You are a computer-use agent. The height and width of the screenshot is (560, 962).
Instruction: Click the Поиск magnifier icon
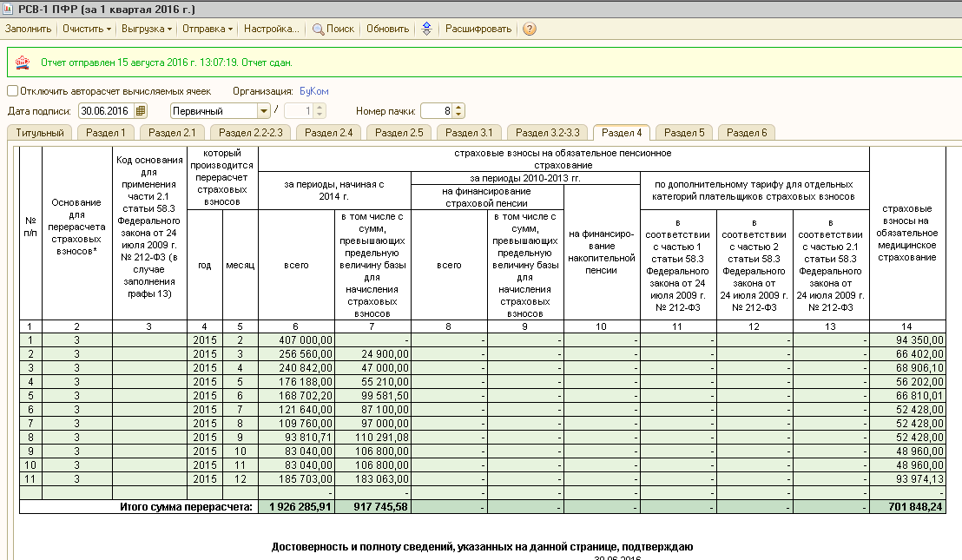[x=318, y=30]
